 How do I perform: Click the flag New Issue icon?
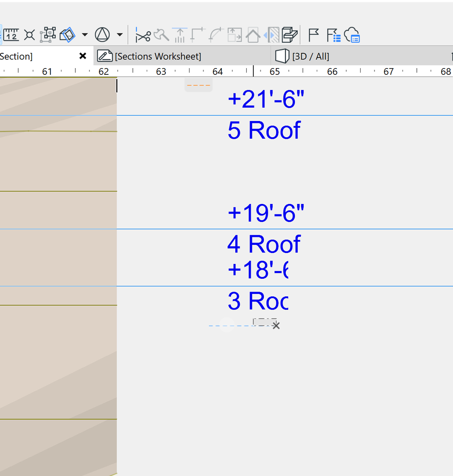coord(313,35)
